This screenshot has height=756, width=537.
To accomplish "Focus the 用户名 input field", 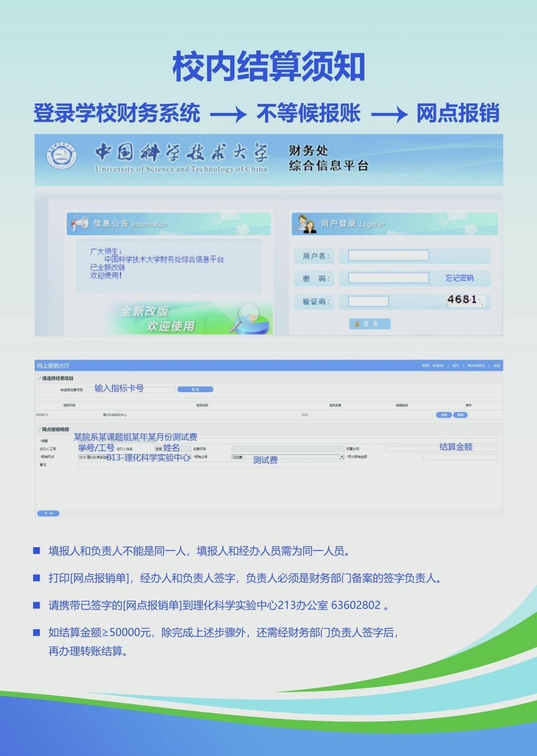I will tap(388, 256).
